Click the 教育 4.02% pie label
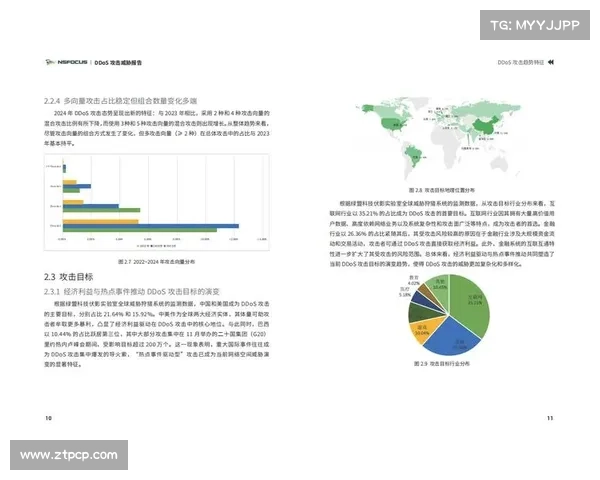Viewport: 600px width, 480px height. click(x=414, y=280)
